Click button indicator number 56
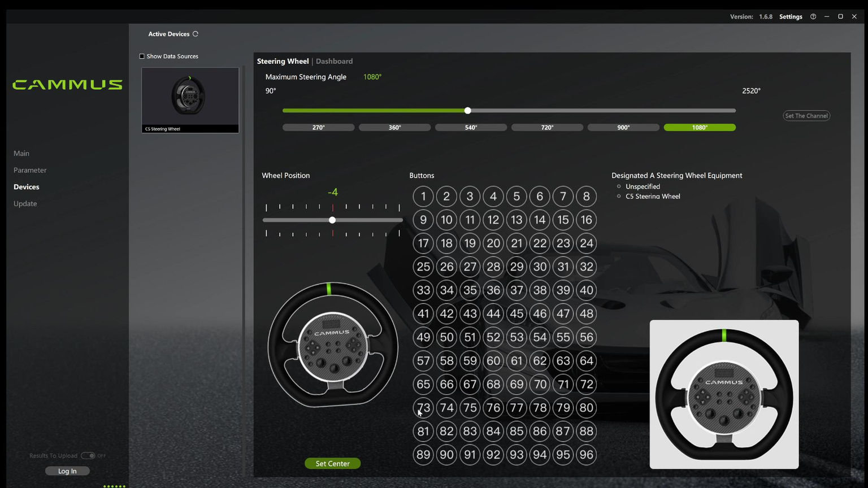 [x=587, y=337]
